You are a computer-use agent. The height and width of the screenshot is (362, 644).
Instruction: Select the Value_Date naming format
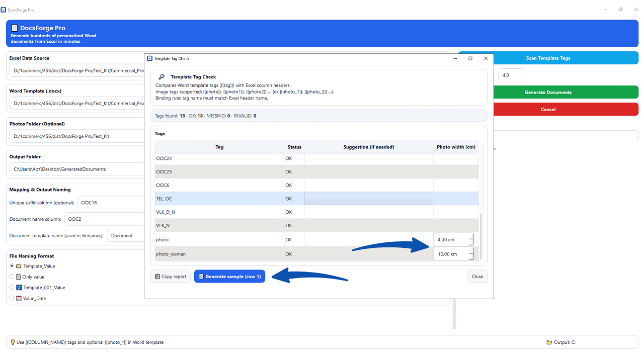click(11, 298)
